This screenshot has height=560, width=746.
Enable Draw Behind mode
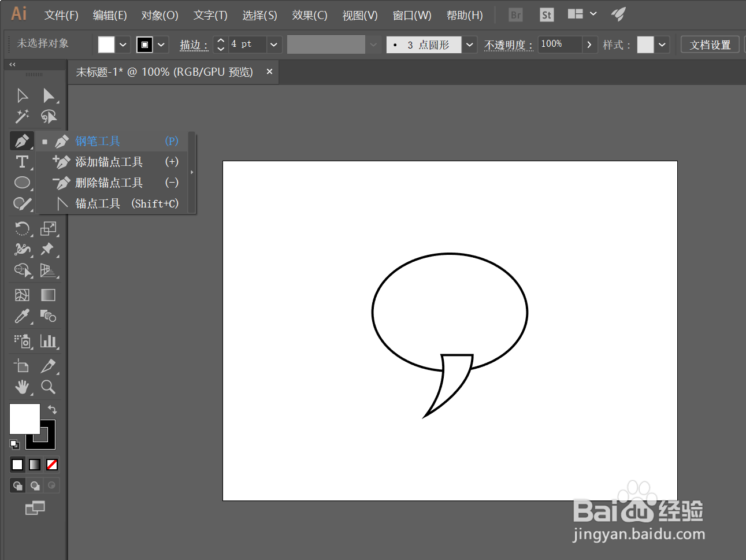35,485
